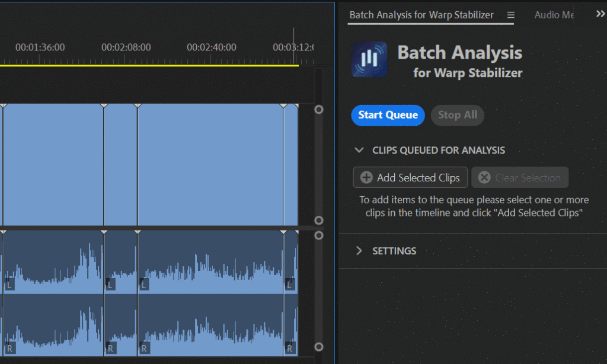Click the double-chevron to reveal hidden panel tabs

pos(600,13)
